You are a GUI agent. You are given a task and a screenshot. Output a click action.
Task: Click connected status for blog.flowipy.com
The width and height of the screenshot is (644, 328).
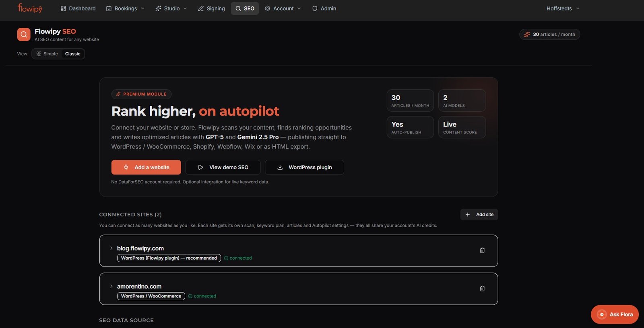point(238,258)
